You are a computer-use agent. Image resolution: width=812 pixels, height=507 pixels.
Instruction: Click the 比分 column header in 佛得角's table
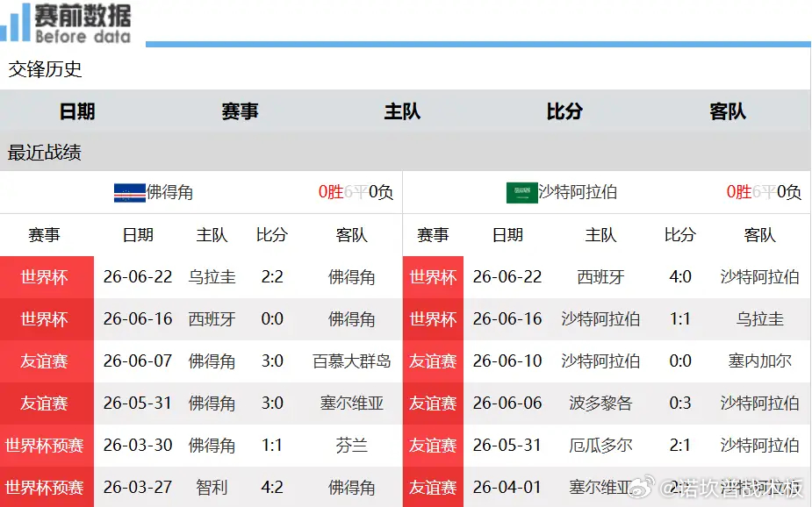[272, 235]
